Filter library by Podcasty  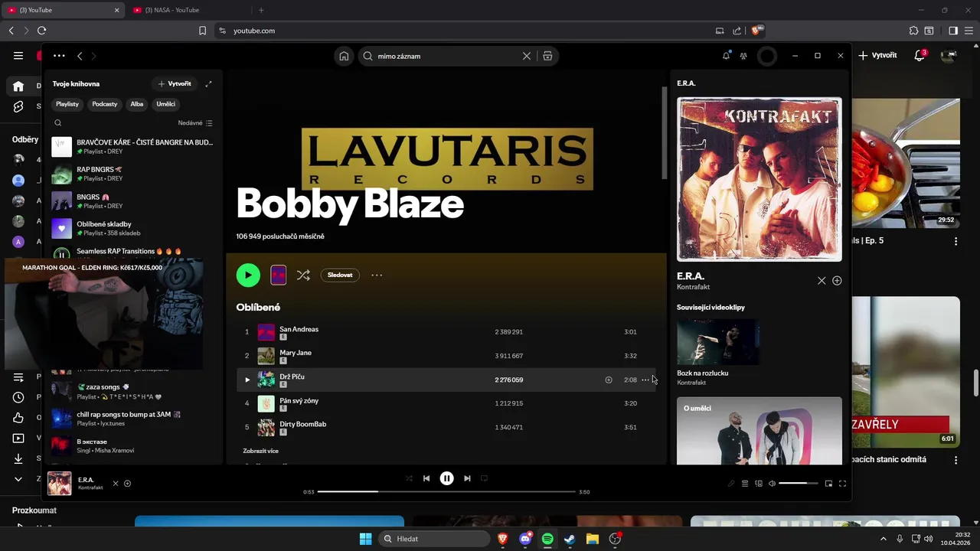[x=105, y=104]
